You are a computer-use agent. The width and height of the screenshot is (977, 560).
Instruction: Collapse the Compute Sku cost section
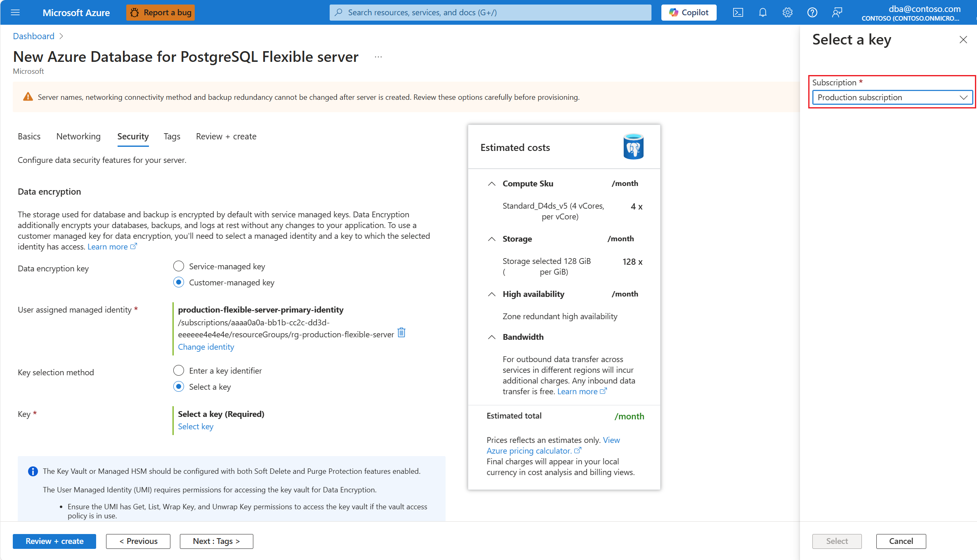[491, 184]
